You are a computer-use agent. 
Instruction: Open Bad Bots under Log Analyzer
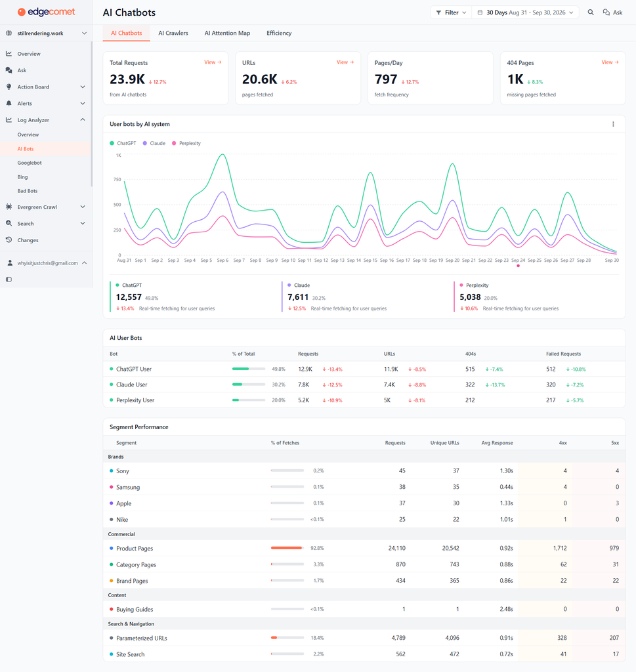tap(28, 191)
